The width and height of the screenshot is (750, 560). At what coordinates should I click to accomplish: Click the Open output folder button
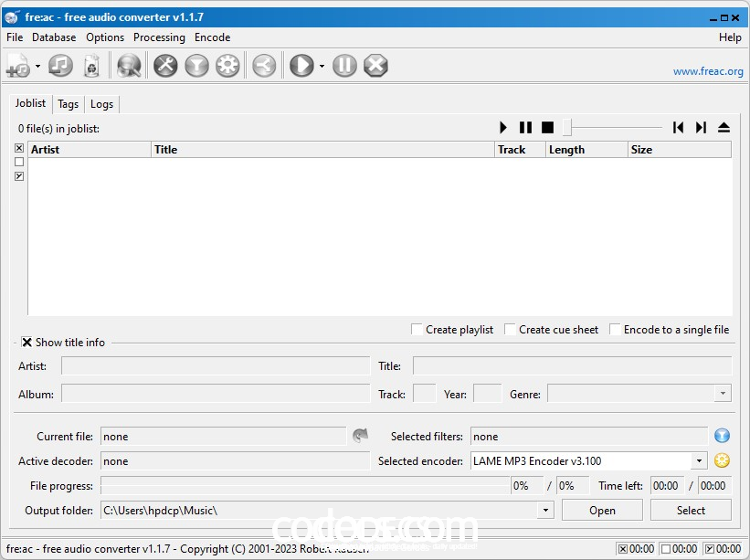click(602, 511)
